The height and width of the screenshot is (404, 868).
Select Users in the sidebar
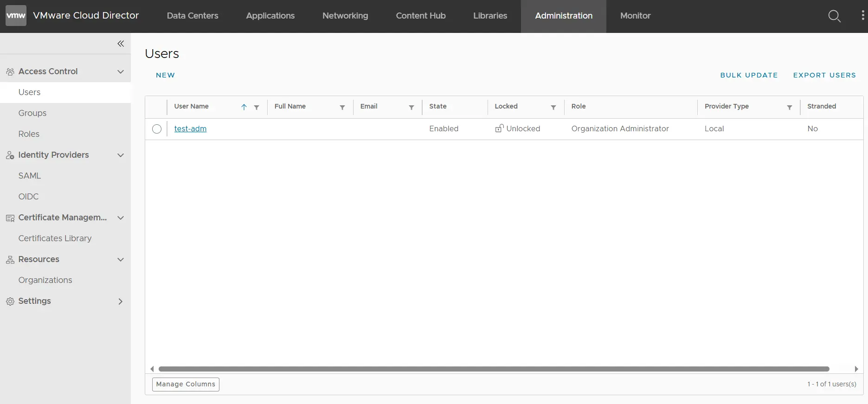65,92
